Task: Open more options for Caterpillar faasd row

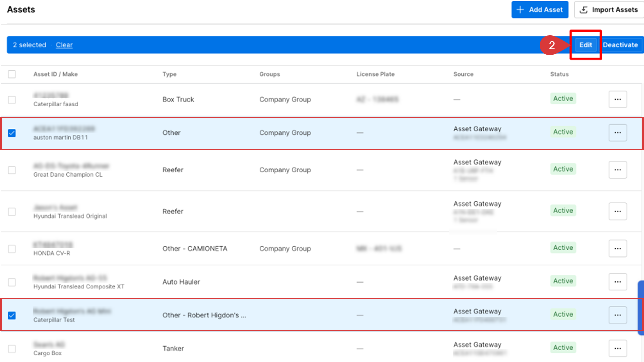Action: pyautogui.click(x=618, y=99)
